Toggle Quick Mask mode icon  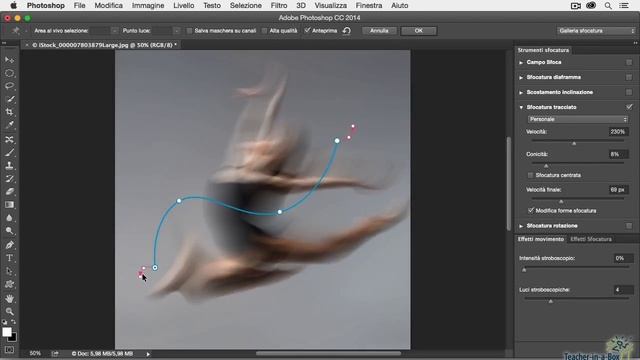coord(9,350)
